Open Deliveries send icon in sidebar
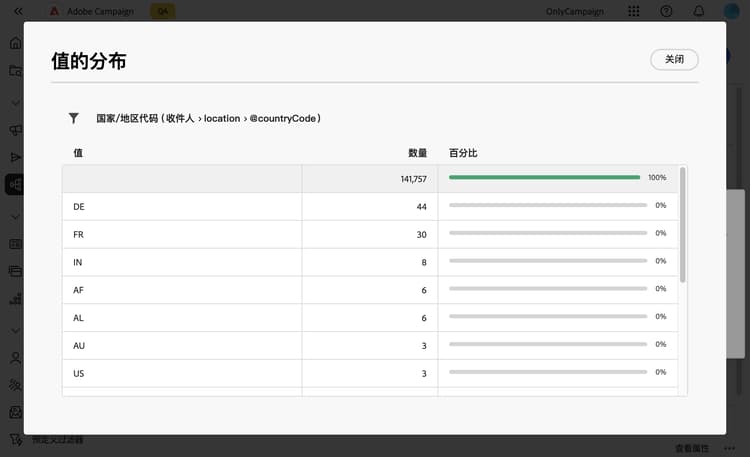This screenshot has width=750, height=457. [x=15, y=157]
